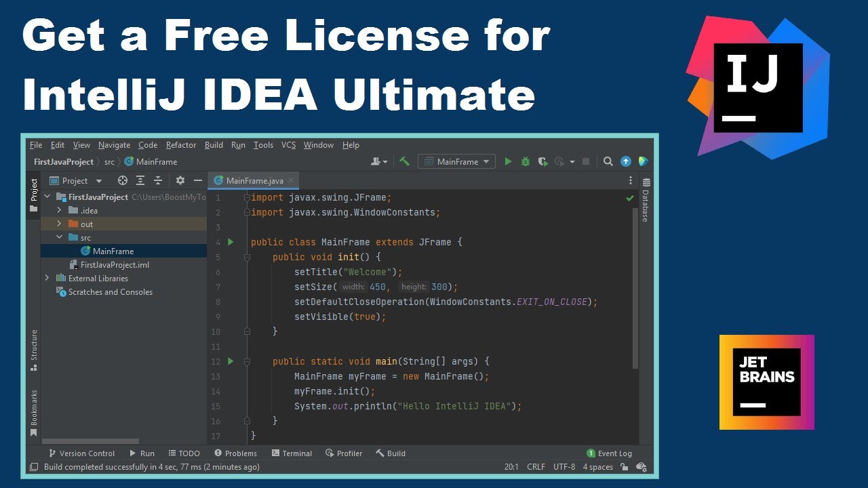Image resolution: width=868 pixels, height=488 pixels.
Task: Open the VCS menu
Action: pyautogui.click(x=288, y=145)
